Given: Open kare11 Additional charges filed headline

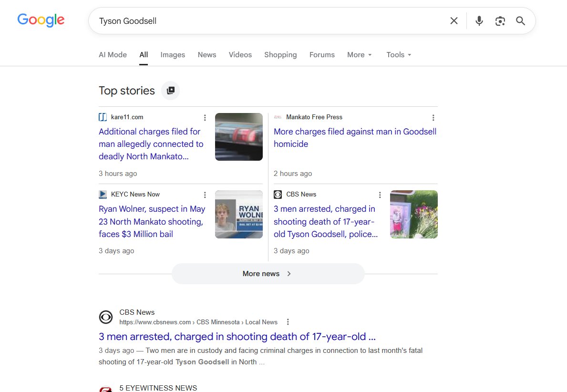Looking at the screenshot, I should tap(151, 144).
